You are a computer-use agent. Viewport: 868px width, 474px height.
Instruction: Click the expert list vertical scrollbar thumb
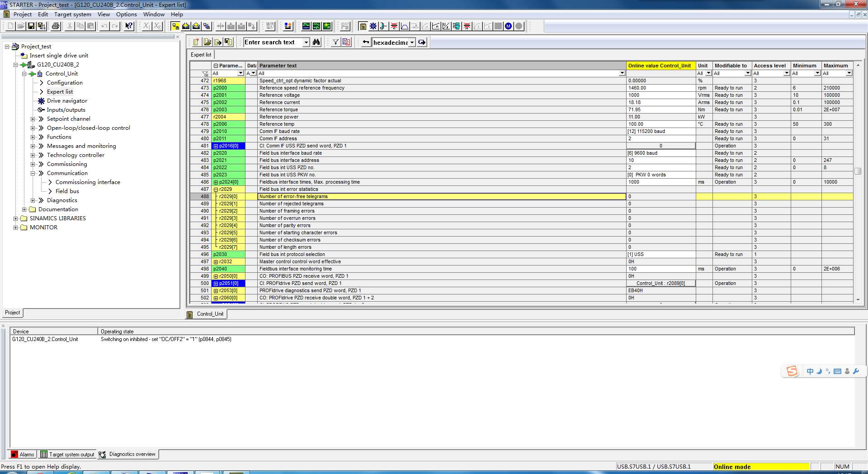pyautogui.click(x=858, y=171)
